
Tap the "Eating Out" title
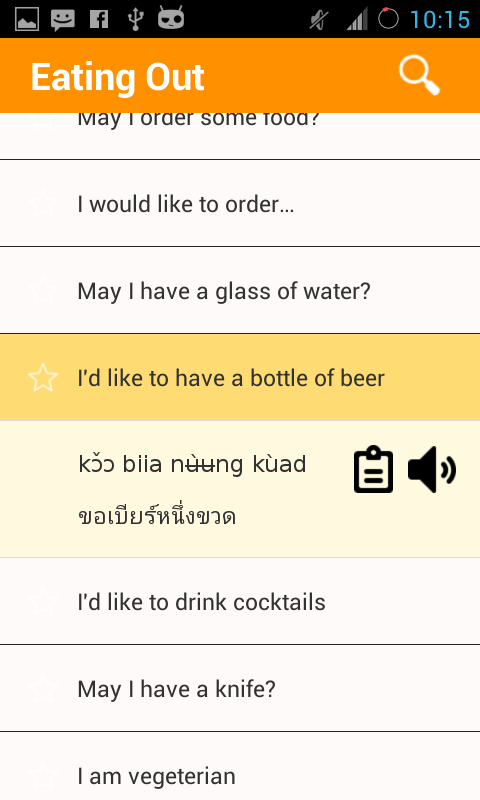pyautogui.click(x=117, y=78)
